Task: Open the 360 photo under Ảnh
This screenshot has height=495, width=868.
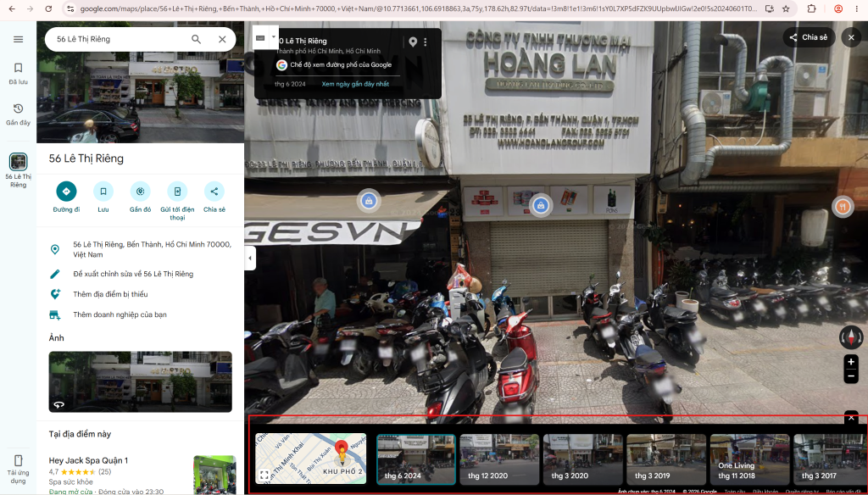Action: pyautogui.click(x=141, y=381)
